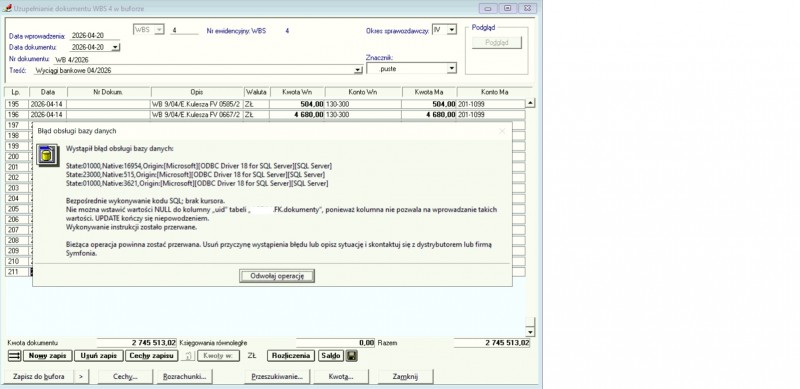Screen dimensions: 800x389
Task: Click the Data column header
Action: pyautogui.click(x=48, y=92)
